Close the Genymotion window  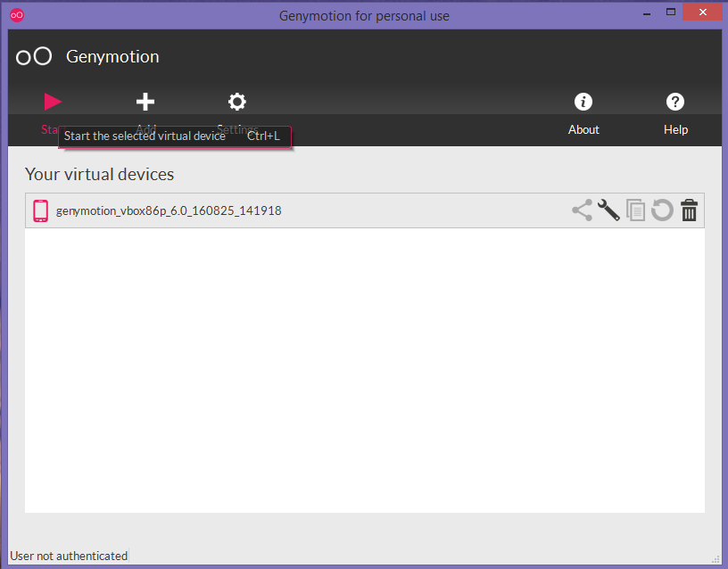pos(702,12)
